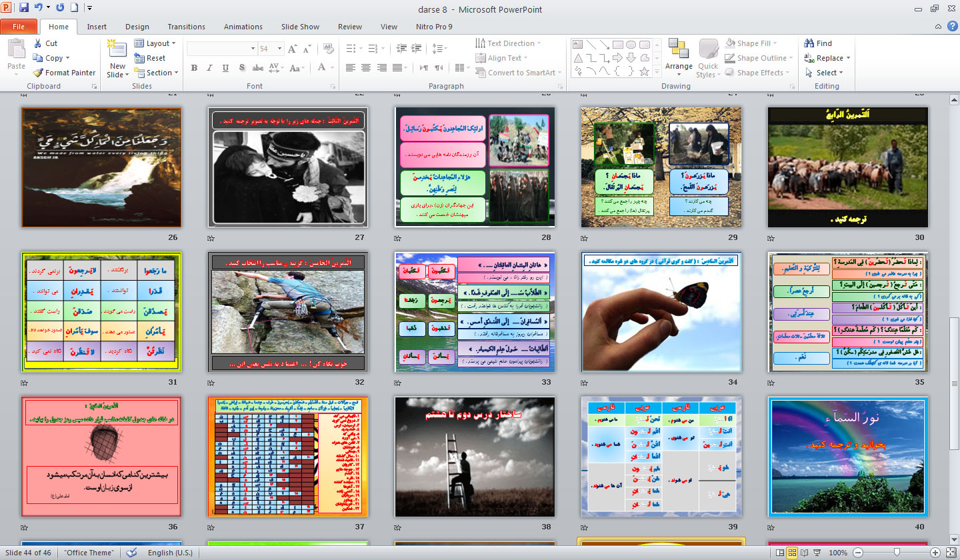The height and width of the screenshot is (560, 960).
Task: Click the zoom slider handle
Action: click(x=897, y=553)
